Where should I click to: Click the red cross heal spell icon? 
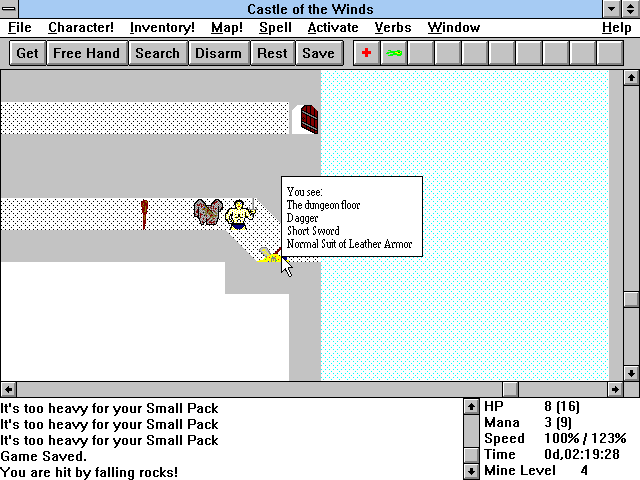coord(366,53)
